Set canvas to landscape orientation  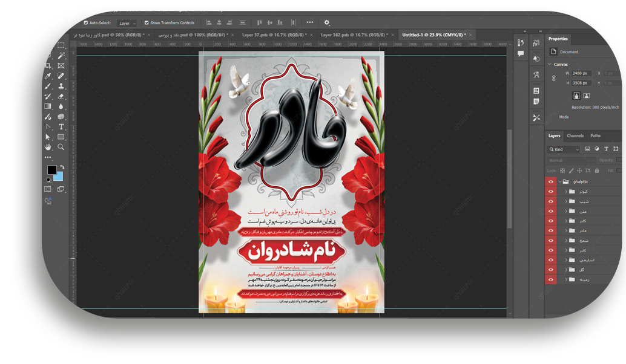(x=587, y=96)
